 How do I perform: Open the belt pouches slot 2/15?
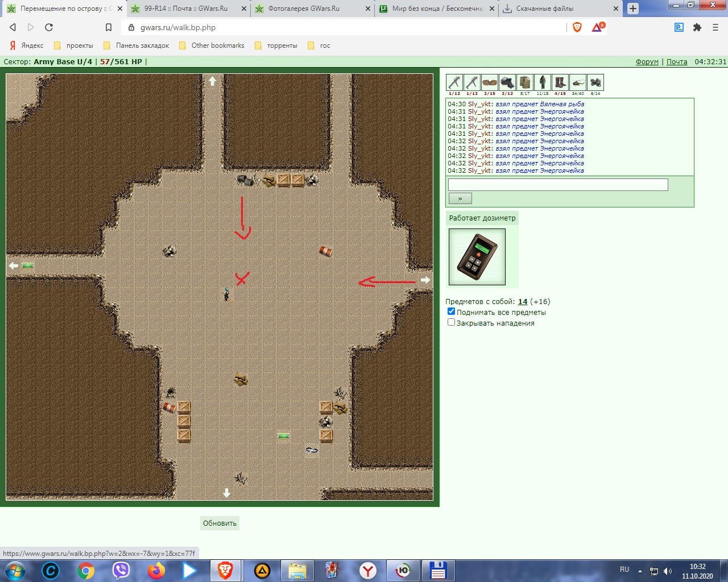point(490,83)
